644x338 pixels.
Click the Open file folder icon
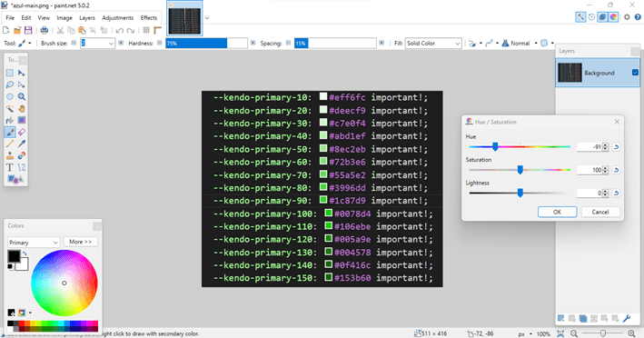(17, 30)
